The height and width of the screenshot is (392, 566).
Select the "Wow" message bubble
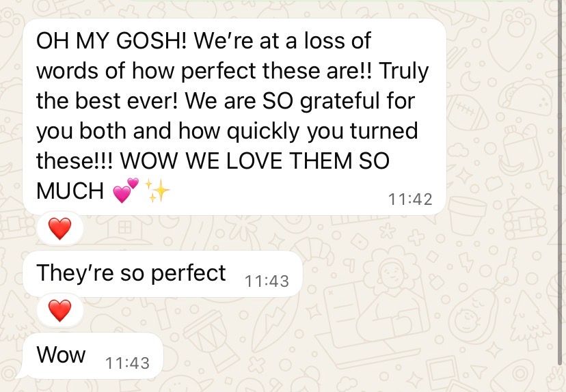coord(93,356)
